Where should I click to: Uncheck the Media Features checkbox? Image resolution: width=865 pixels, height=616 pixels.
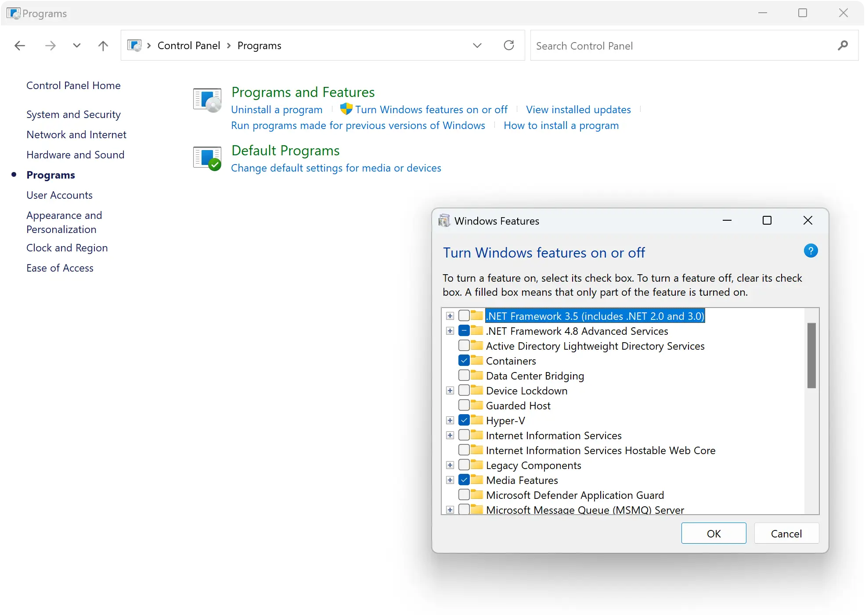click(464, 480)
